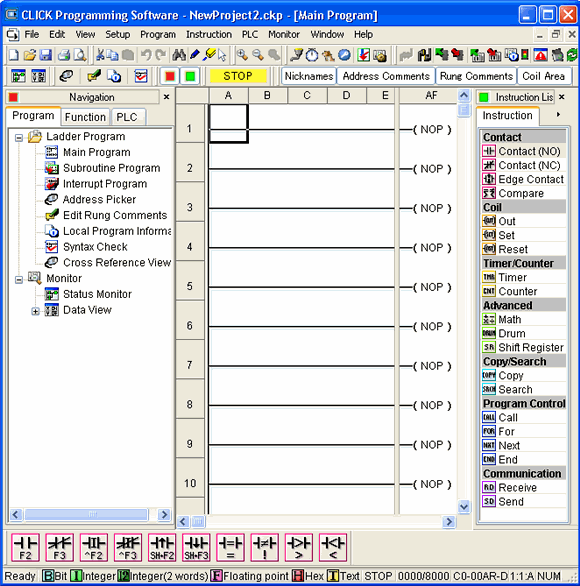580x586 pixels.
Task: Open the Instruction menu
Action: tap(209, 34)
